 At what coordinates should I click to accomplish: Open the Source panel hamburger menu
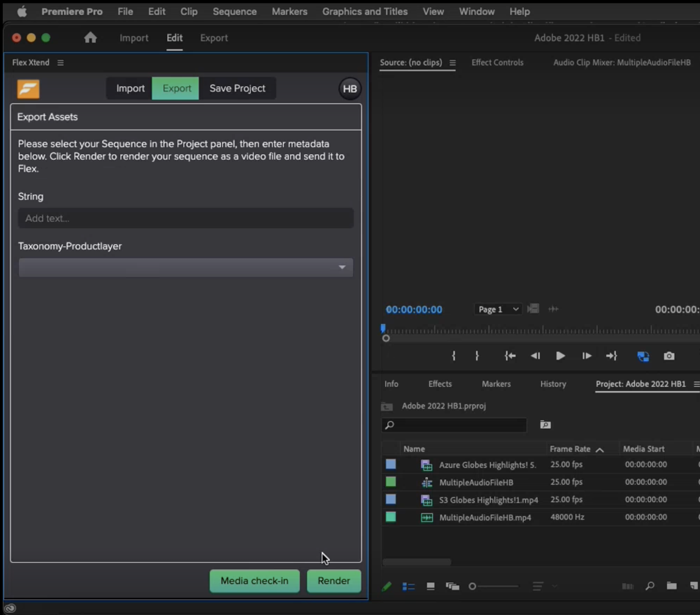pos(453,63)
